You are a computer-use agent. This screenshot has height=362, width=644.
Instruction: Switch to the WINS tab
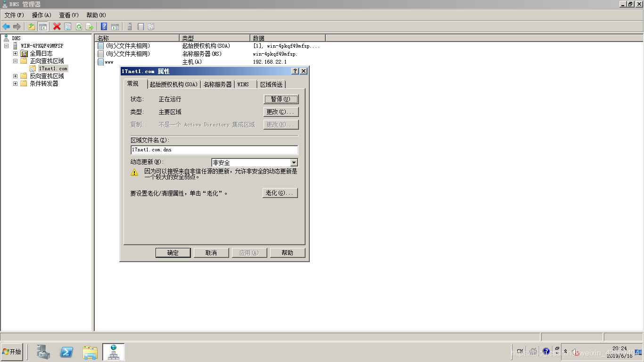(246, 84)
